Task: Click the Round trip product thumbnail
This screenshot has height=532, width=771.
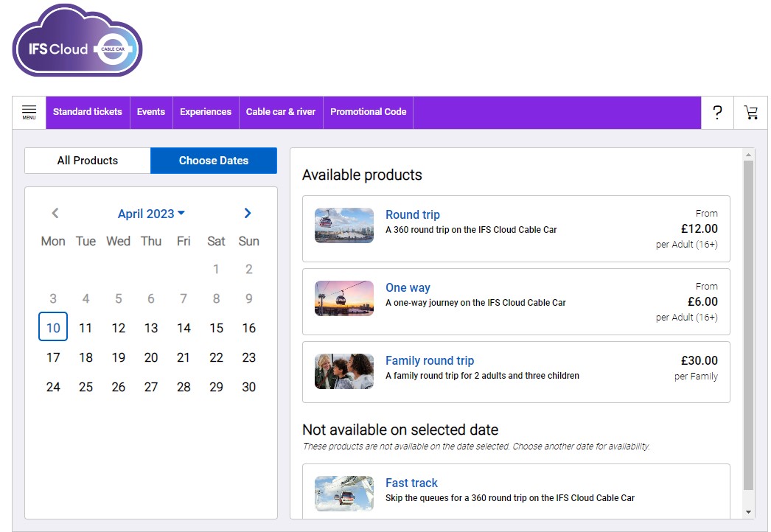Action: pyautogui.click(x=343, y=225)
